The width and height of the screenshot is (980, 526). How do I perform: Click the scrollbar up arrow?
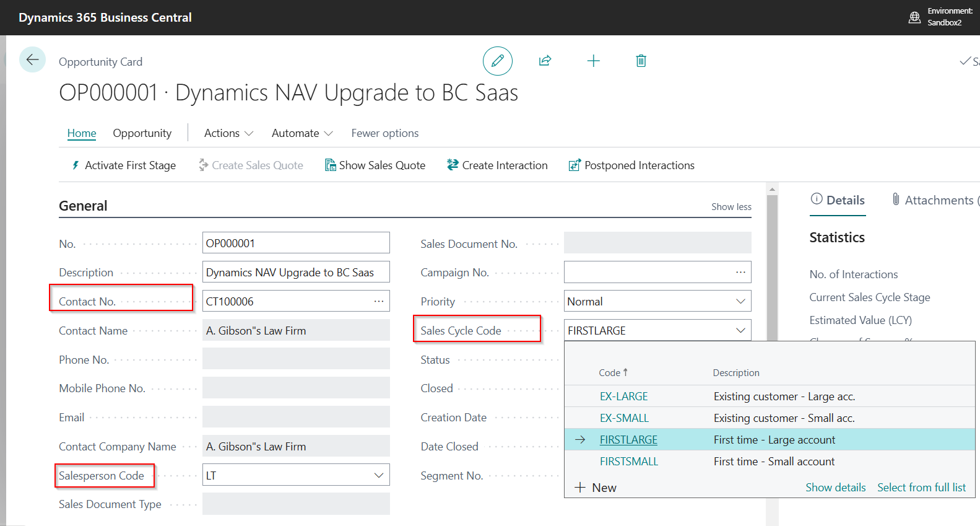pos(772,189)
